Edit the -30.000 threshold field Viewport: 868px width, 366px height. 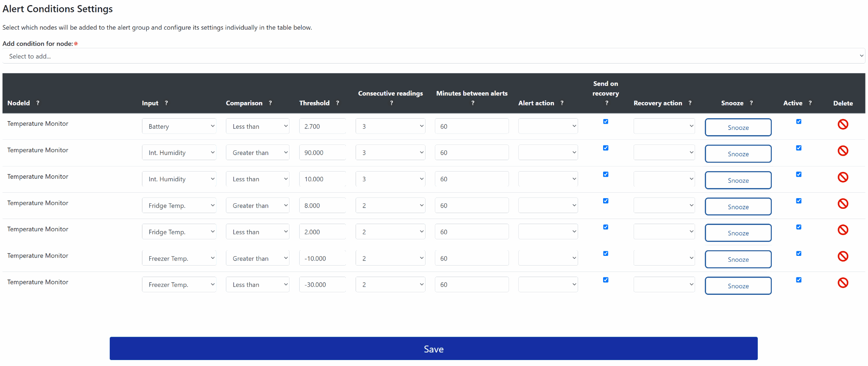pyautogui.click(x=322, y=285)
